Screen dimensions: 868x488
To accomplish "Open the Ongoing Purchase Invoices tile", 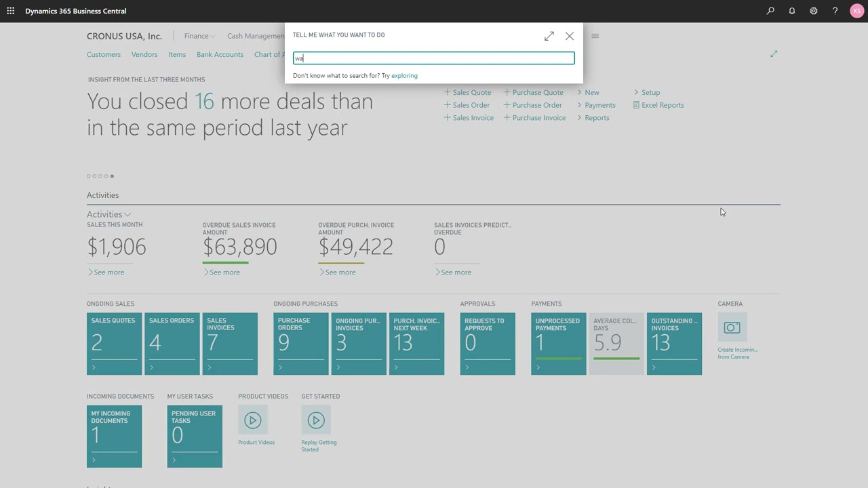I will point(359,344).
